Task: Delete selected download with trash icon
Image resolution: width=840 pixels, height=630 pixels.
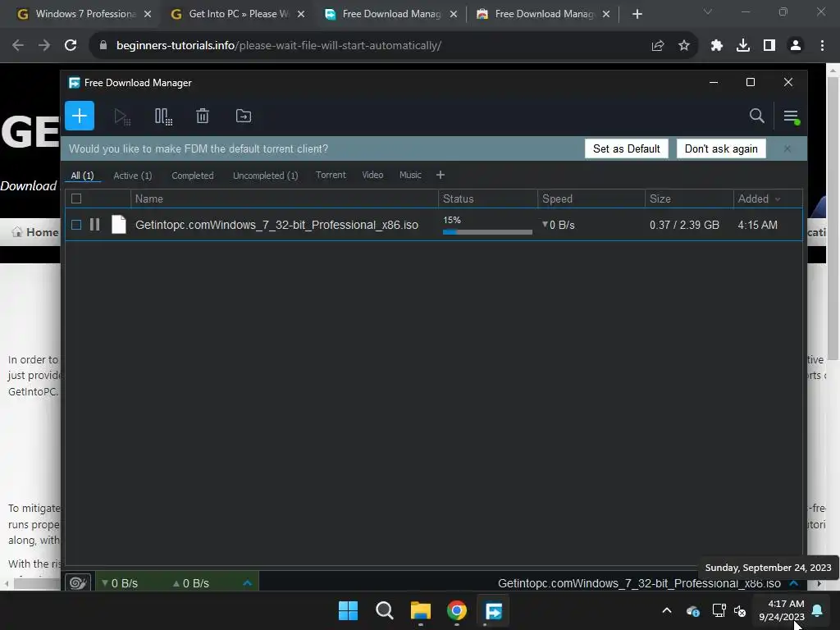Action: (x=203, y=116)
